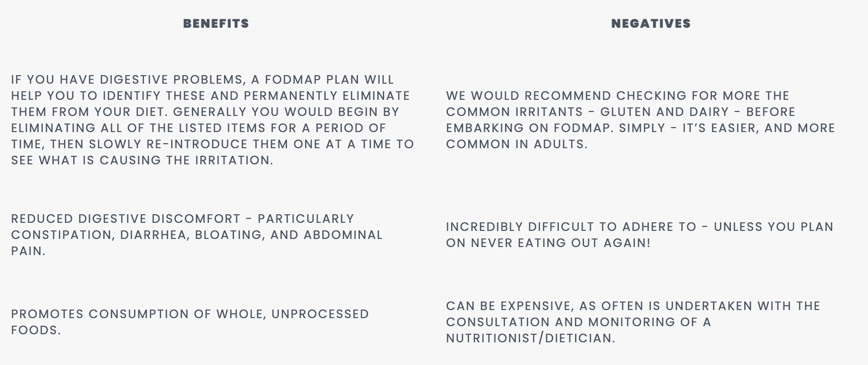Click the 'Promotes consumption of whole' paragraph

tap(190, 322)
